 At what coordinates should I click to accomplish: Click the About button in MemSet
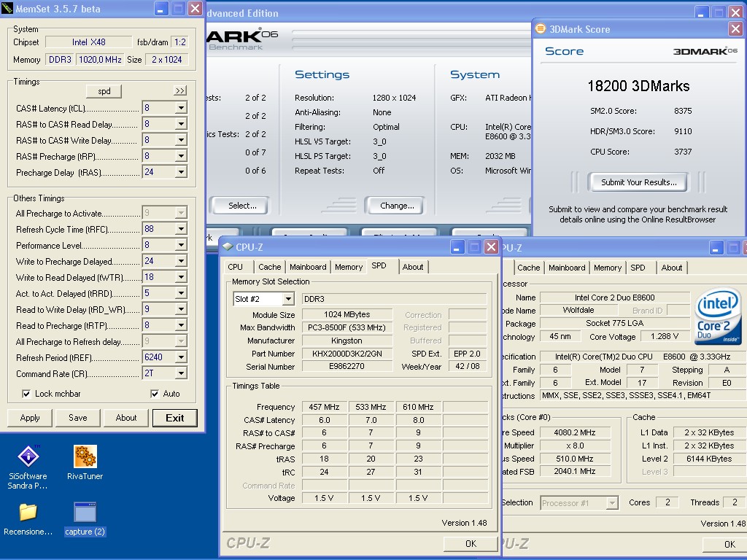(126, 418)
